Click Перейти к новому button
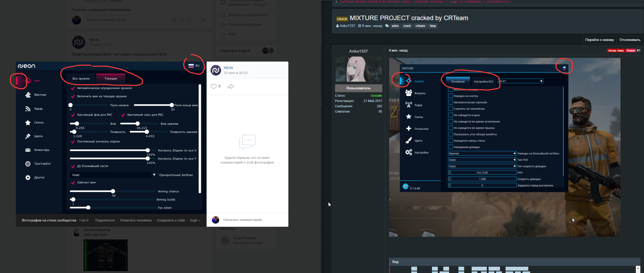Viewport: 644px width, 273px height. click(x=599, y=40)
